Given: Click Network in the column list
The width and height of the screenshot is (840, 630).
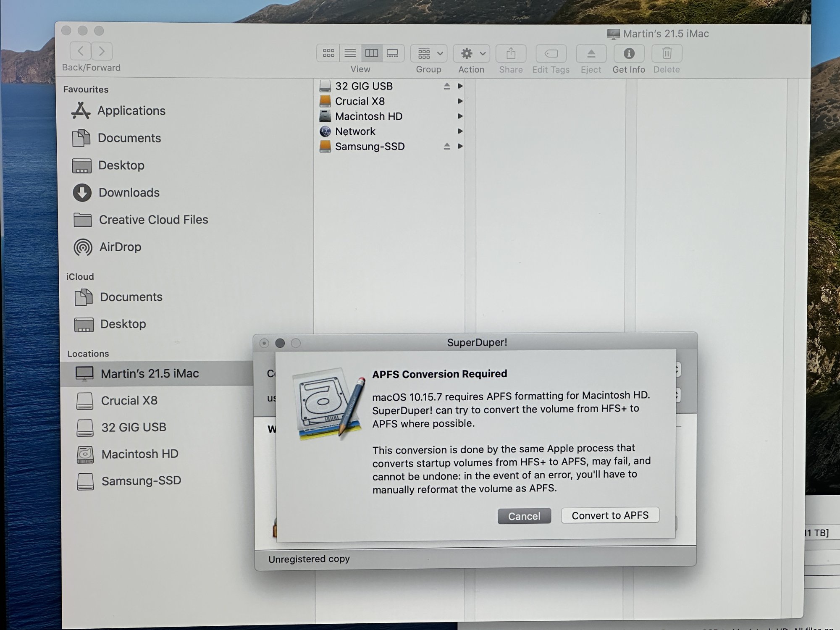Looking at the screenshot, I should pyautogui.click(x=355, y=132).
